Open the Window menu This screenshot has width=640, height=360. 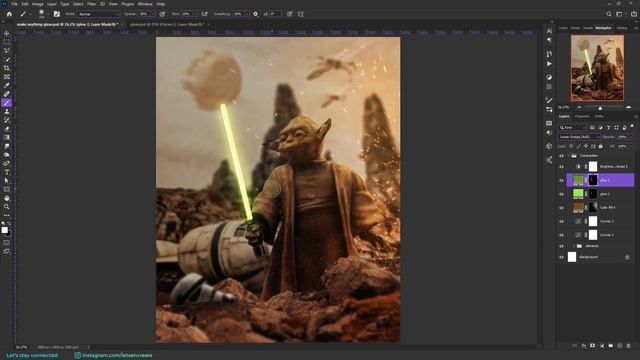pos(145,4)
